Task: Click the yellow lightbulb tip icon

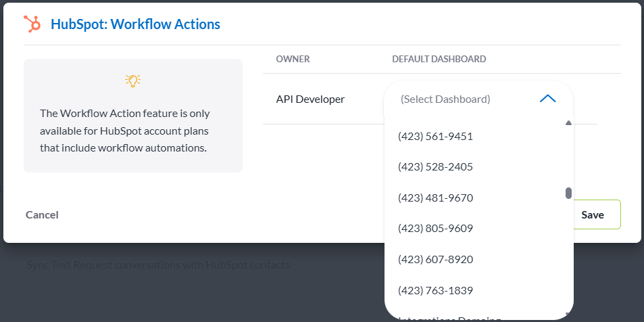Action: point(133,80)
